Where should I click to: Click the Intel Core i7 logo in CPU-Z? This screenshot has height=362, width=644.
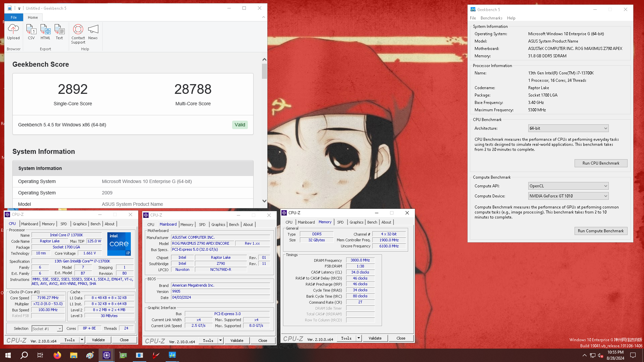(119, 244)
